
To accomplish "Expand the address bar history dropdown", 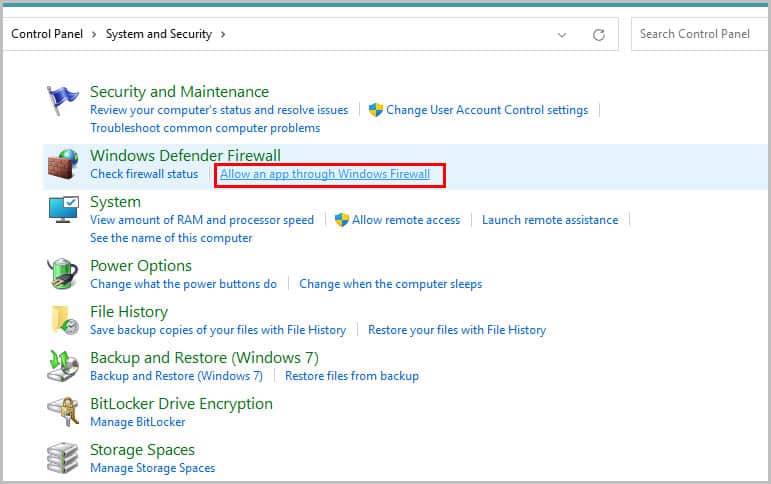I will tap(562, 35).
